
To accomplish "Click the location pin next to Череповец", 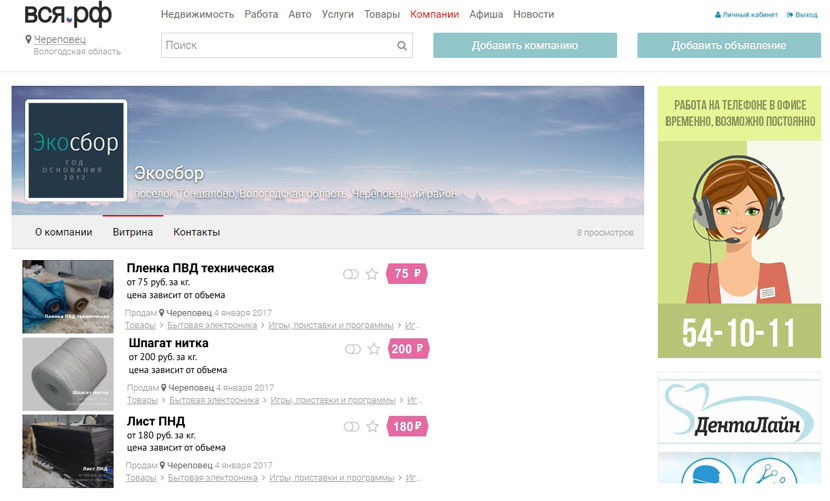I will [x=29, y=39].
